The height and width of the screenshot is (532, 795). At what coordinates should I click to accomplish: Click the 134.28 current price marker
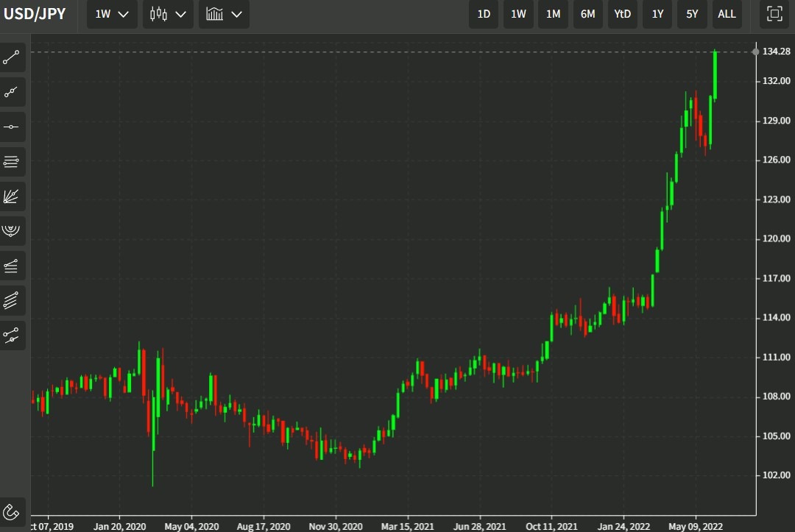pos(776,52)
